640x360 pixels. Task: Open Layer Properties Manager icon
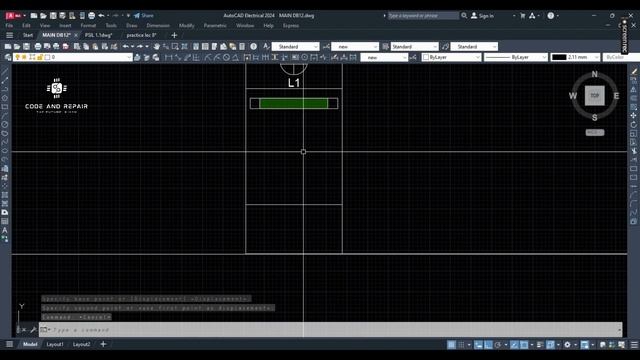pos(8,57)
